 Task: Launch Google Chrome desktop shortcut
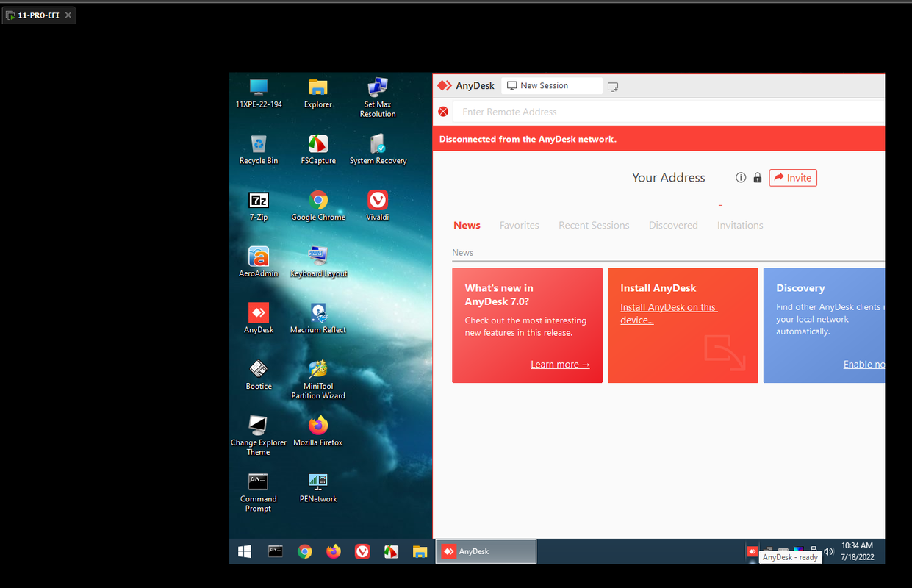click(318, 206)
